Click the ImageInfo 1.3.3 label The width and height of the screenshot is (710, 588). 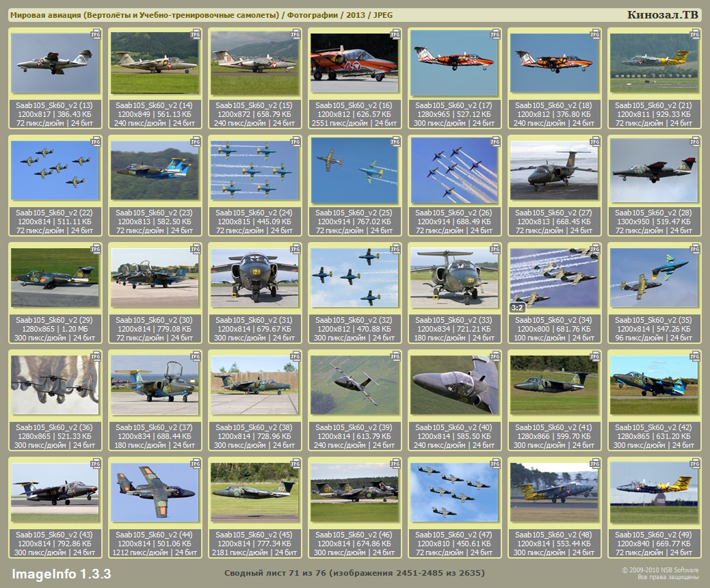click(x=61, y=573)
